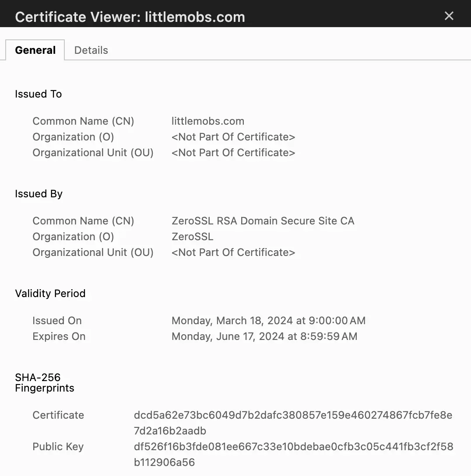Select the ZeroSSL RSA Domain Secure Site CA text
The width and height of the screenshot is (471, 476).
pyautogui.click(x=263, y=220)
